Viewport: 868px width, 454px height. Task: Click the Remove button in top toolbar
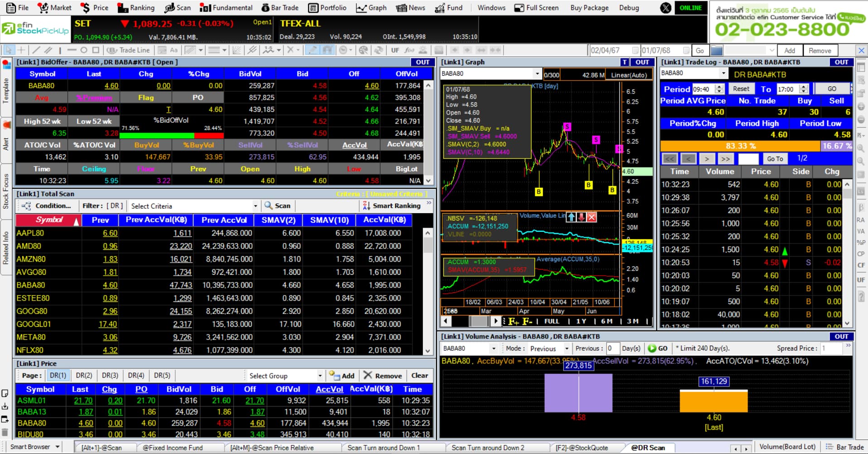(x=820, y=51)
